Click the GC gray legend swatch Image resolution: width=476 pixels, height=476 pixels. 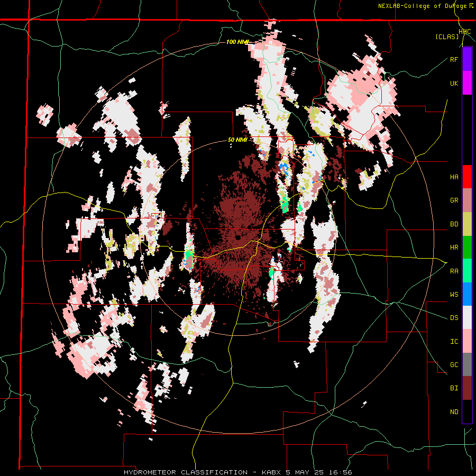coord(467,364)
